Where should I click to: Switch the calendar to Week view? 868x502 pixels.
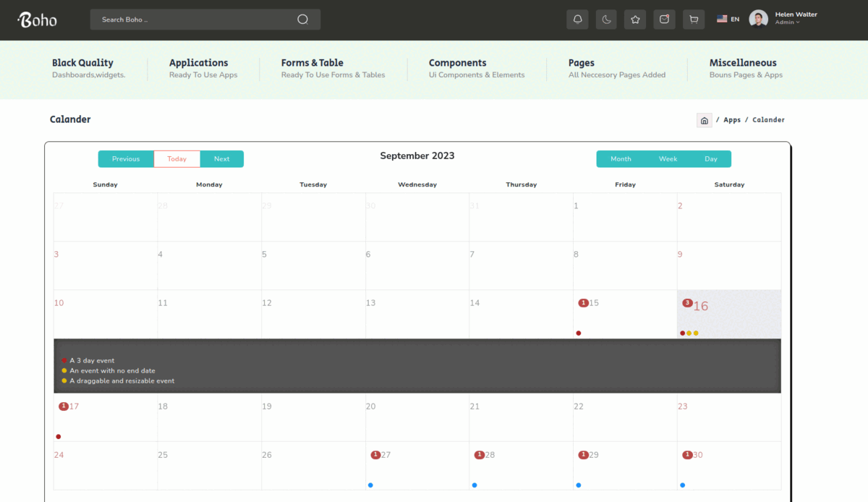click(x=668, y=159)
